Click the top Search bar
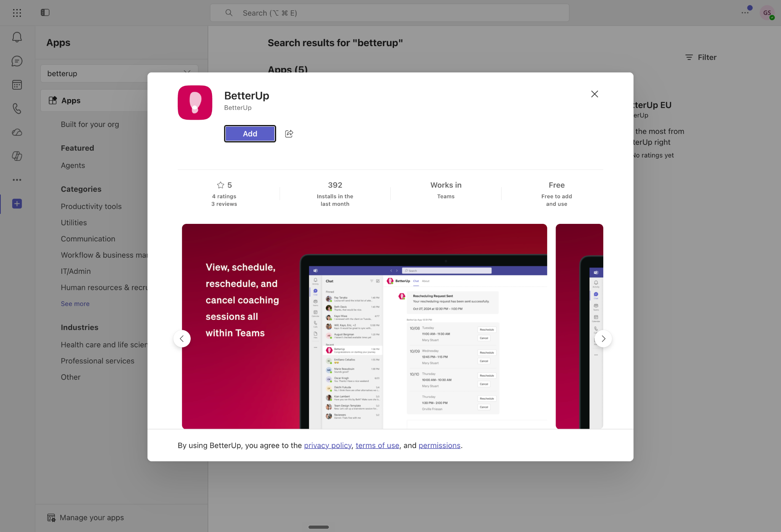 pyautogui.click(x=389, y=13)
